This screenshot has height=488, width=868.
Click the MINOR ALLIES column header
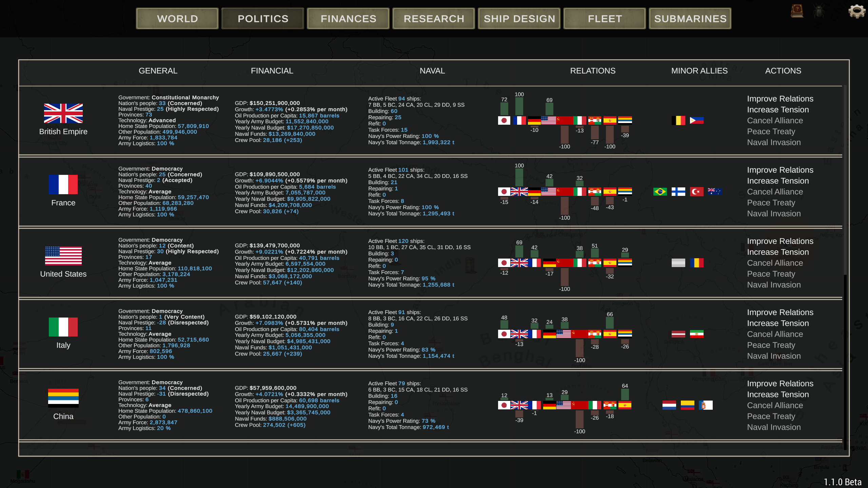point(699,71)
